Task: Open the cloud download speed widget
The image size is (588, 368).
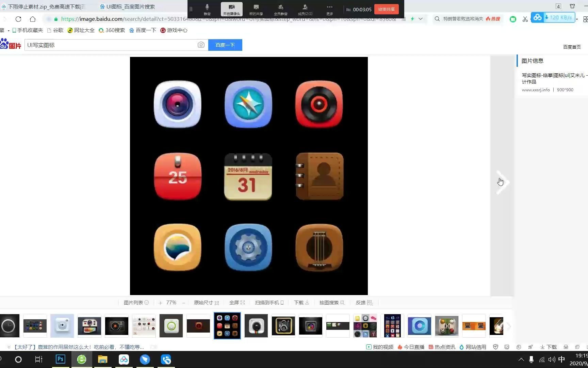Action: 553,17
